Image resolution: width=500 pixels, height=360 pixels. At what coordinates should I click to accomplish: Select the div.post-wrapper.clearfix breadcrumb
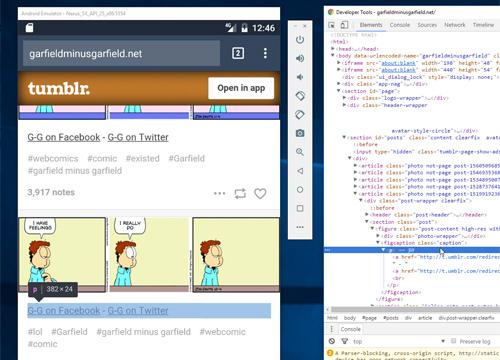[x=466, y=318]
